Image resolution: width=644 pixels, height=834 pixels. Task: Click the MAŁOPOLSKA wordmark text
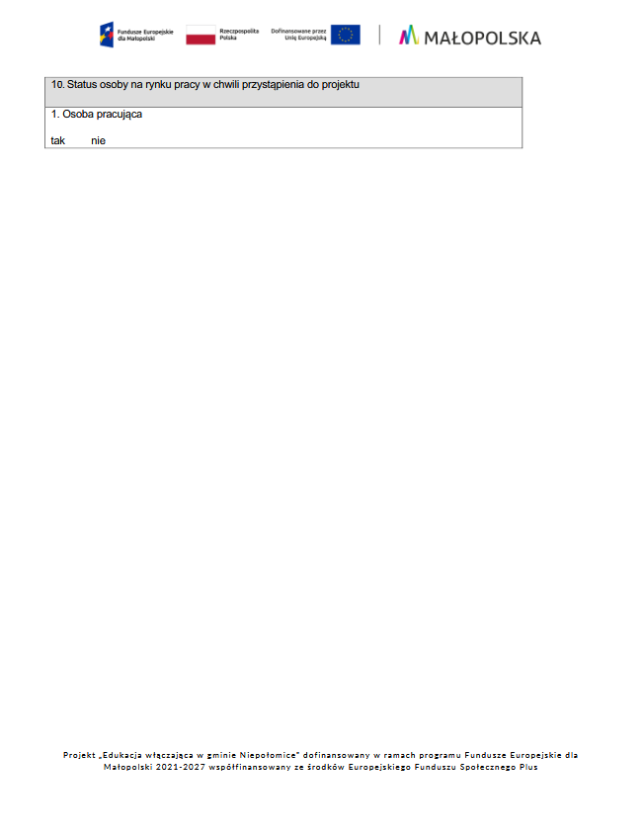(482, 39)
